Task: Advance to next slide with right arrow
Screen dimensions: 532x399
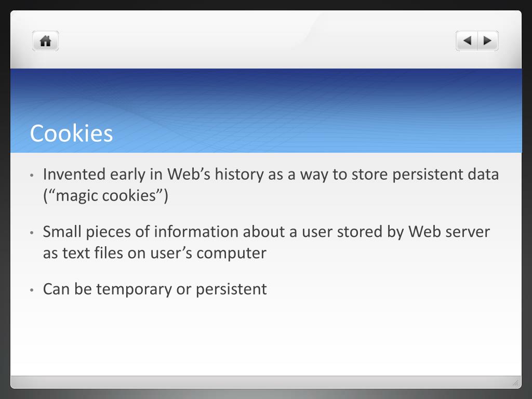Action: [488, 41]
